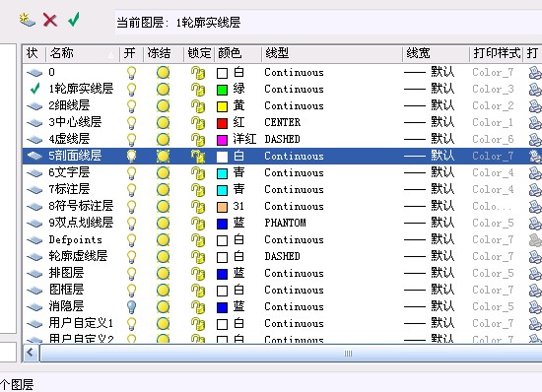The width and height of the screenshot is (542, 392).
Task: Click status icon of Defpoints row
Action: pyautogui.click(x=34, y=239)
